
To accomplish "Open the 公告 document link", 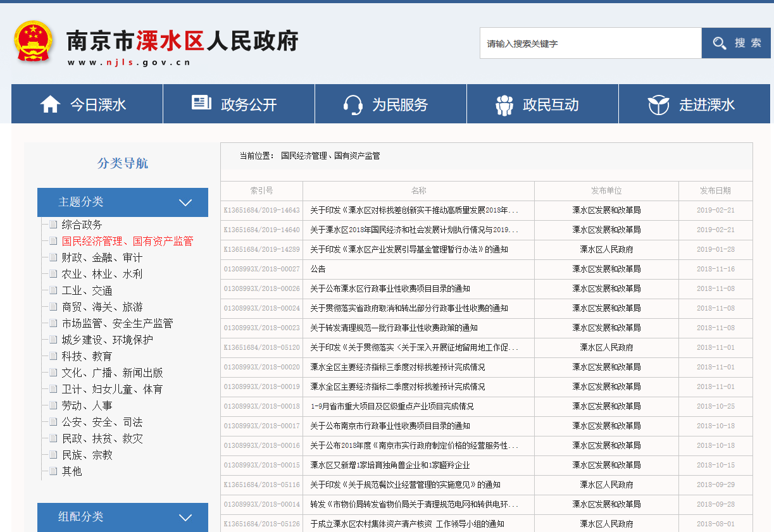I will (318, 269).
